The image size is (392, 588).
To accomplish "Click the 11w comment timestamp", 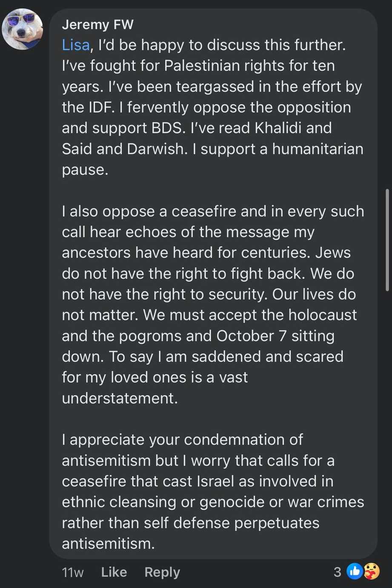I will click(x=73, y=572).
